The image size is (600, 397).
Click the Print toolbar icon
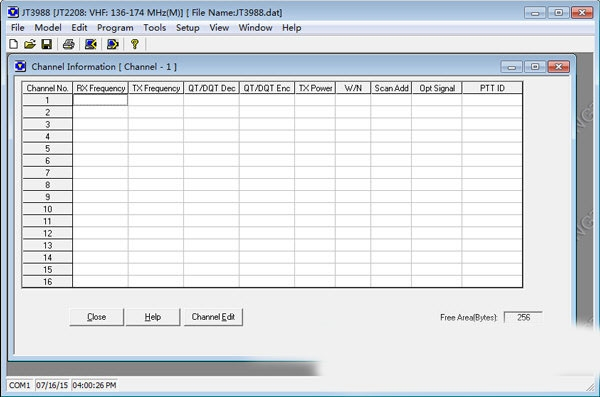[68, 44]
